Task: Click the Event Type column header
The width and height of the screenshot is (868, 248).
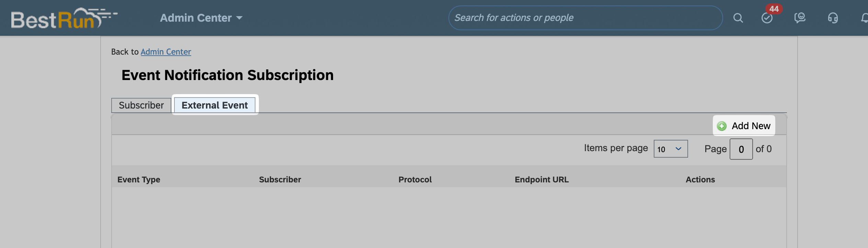Action: (x=139, y=180)
